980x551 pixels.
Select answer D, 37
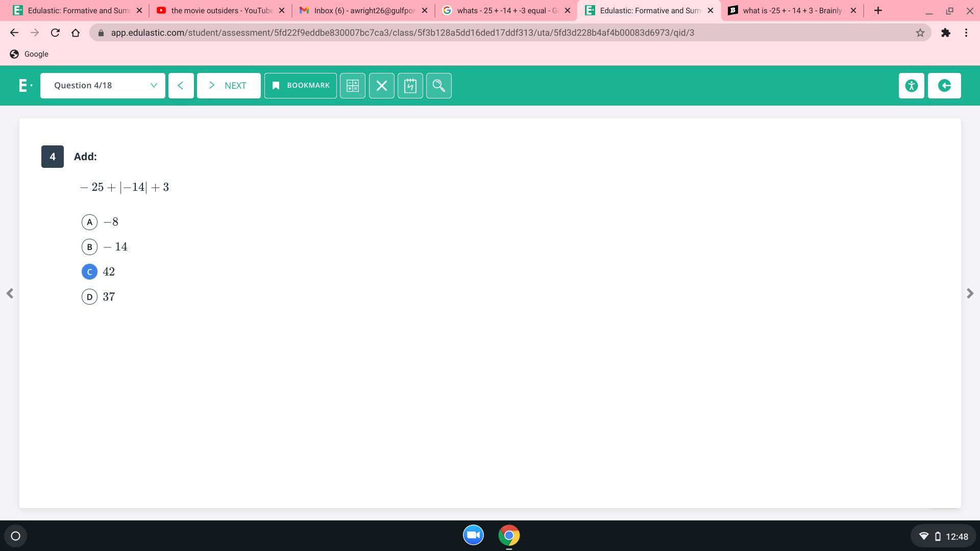(90, 297)
